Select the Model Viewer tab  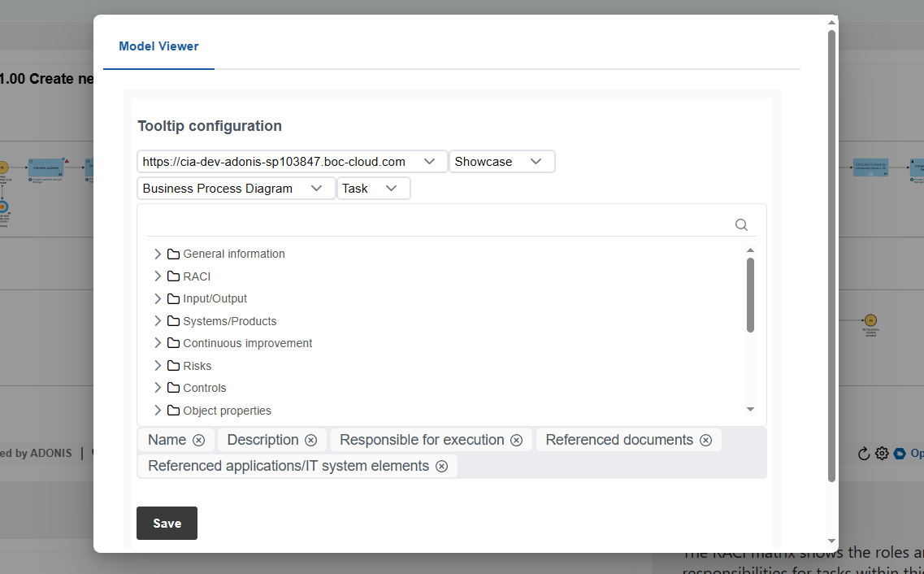pos(158,46)
